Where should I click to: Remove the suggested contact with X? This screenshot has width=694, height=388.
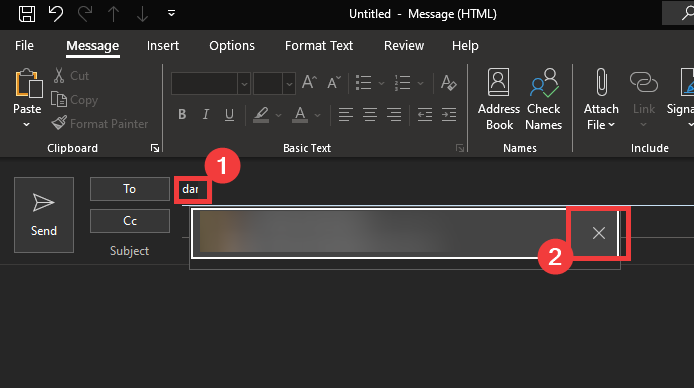(x=598, y=233)
